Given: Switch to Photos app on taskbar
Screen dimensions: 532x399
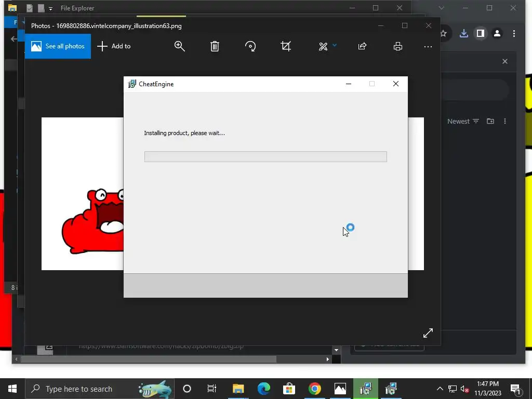Looking at the screenshot, I should tap(340, 389).
